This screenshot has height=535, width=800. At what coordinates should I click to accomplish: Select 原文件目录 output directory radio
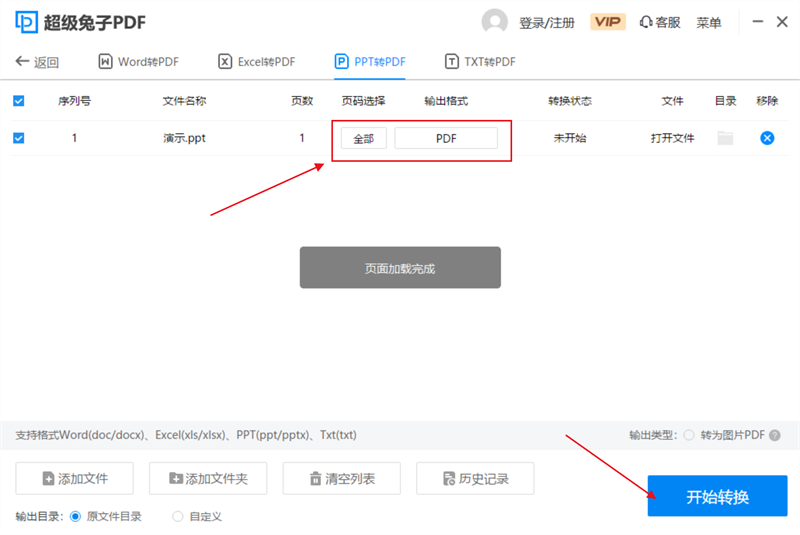[75, 517]
